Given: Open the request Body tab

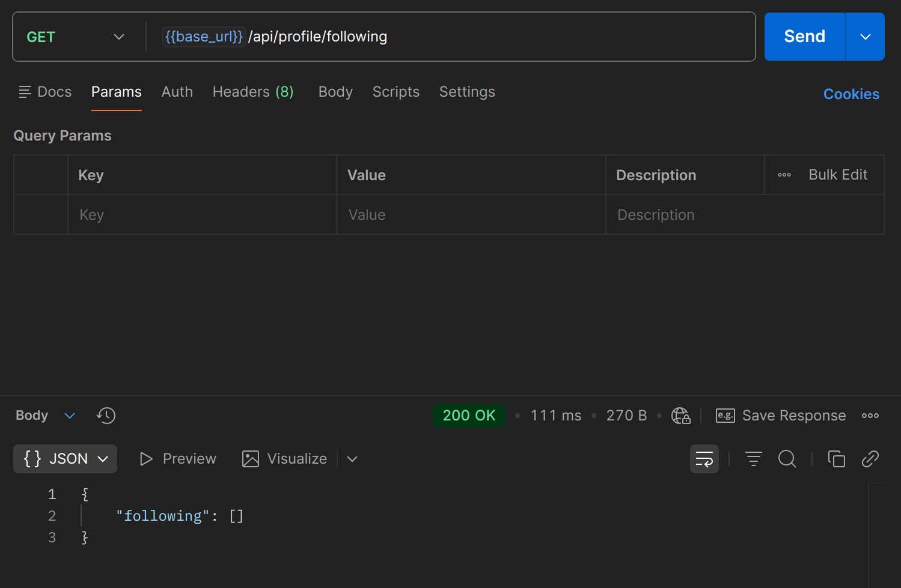Looking at the screenshot, I should pyautogui.click(x=335, y=92).
